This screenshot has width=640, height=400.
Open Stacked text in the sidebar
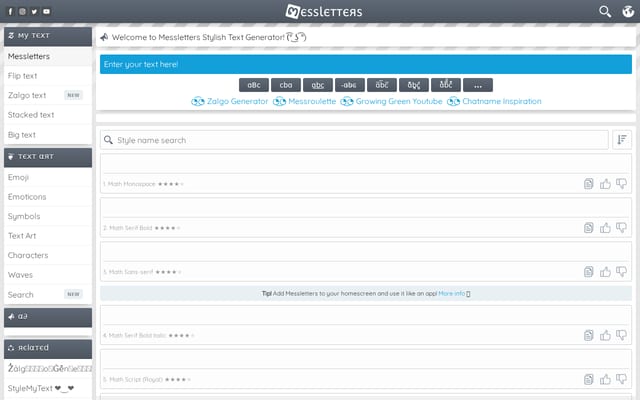coord(48,115)
